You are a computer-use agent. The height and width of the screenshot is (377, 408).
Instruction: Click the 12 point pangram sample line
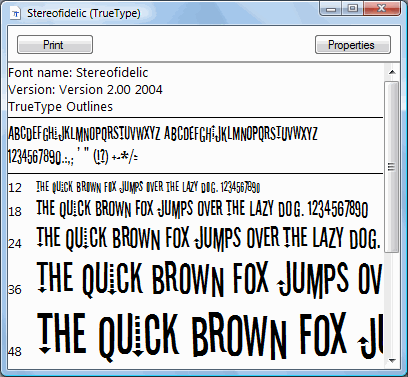(148, 188)
